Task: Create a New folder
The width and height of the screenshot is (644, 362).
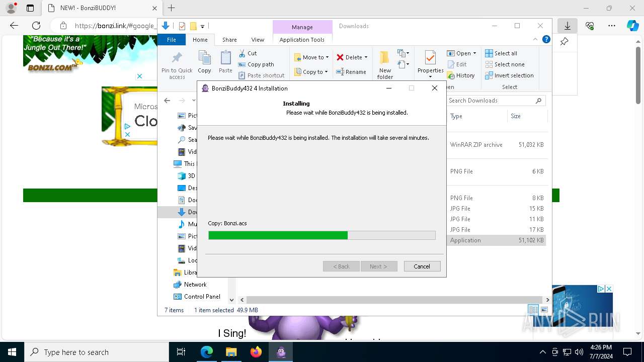Action: [385, 65]
